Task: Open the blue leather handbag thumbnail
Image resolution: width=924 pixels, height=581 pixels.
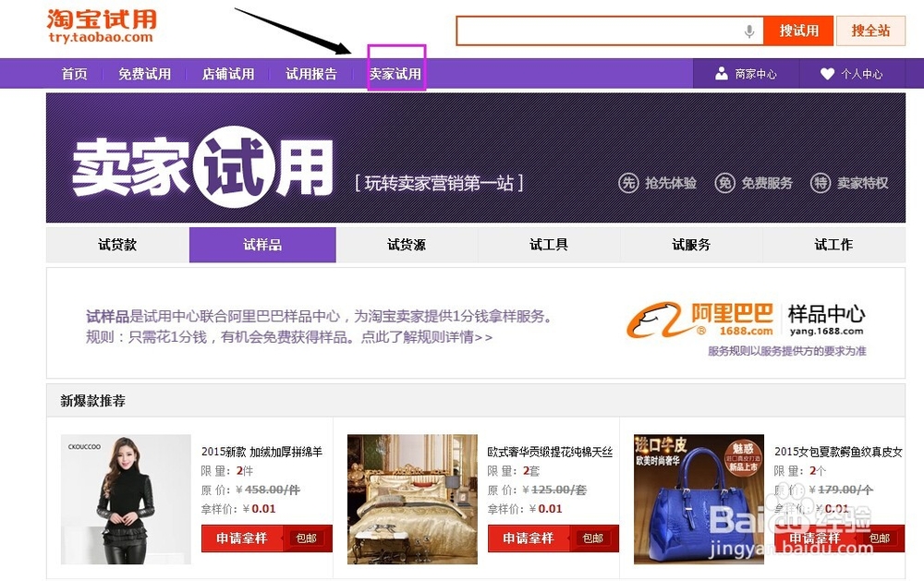Action: [699, 499]
